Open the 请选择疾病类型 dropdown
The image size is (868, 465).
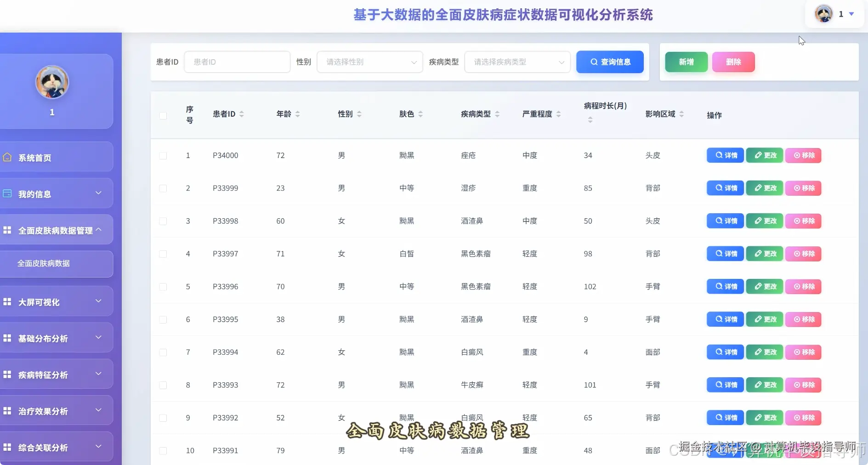click(x=517, y=62)
